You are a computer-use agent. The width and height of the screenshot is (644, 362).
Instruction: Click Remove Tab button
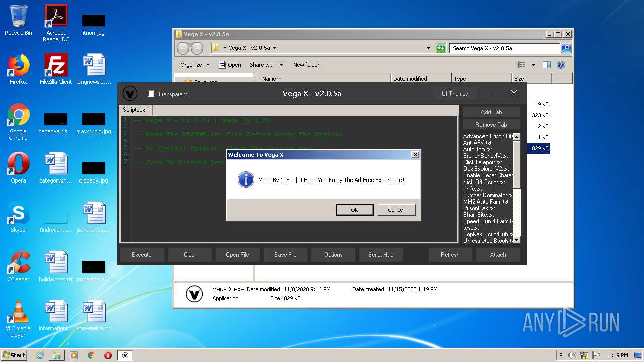491,124
